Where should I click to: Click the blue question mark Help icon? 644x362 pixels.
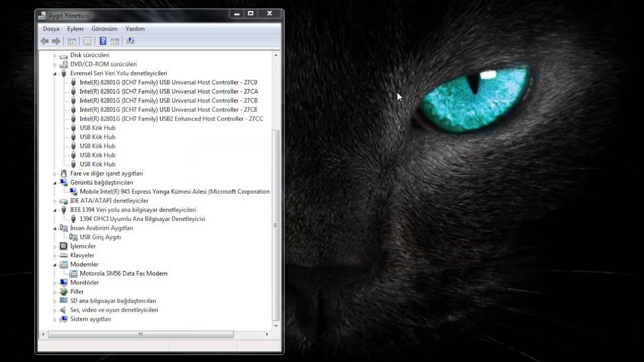pyautogui.click(x=103, y=41)
